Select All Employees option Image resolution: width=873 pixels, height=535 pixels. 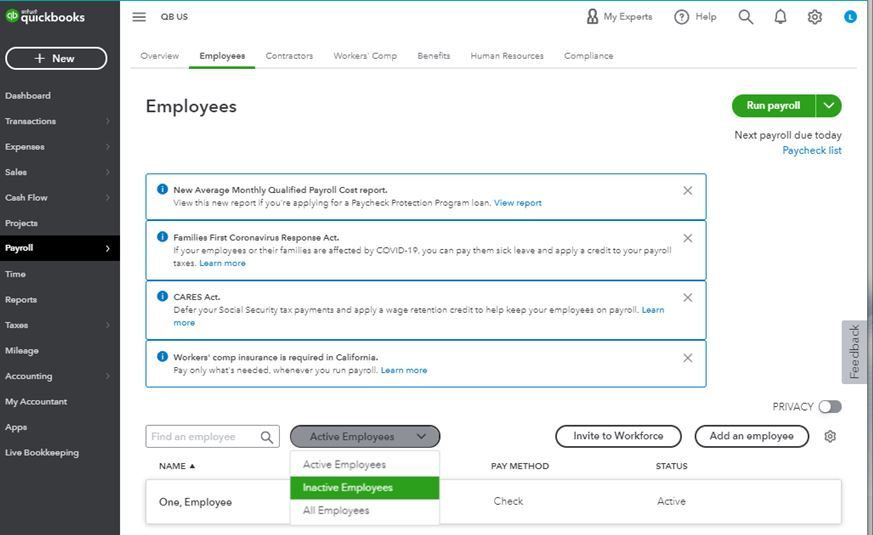click(x=365, y=511)
